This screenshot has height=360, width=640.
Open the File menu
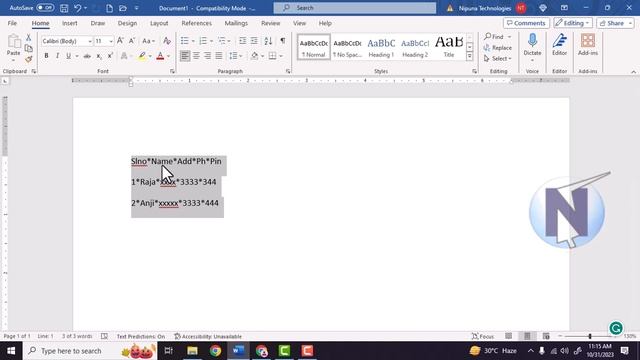pos(12,23)
